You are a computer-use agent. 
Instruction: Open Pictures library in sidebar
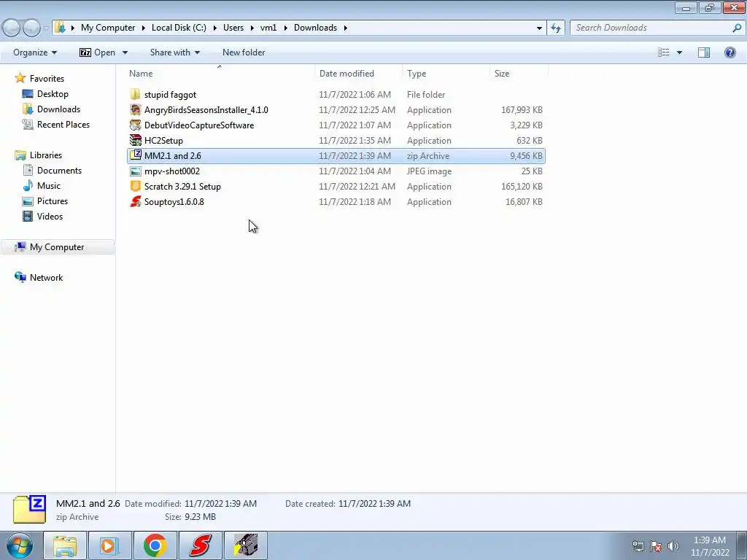pos(53,201)
